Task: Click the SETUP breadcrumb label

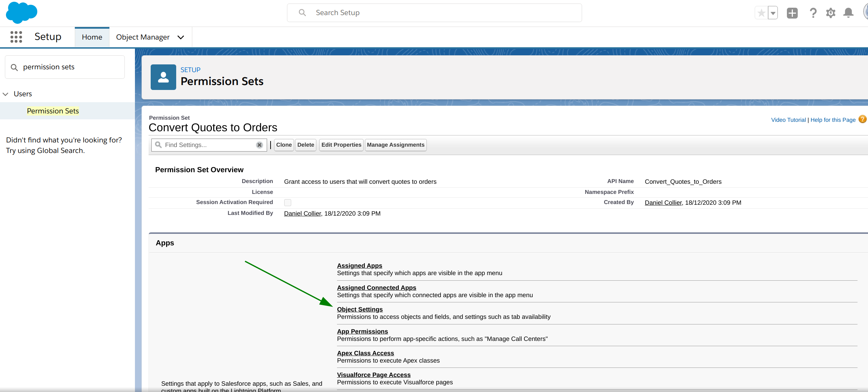Action: pyautogui.click(x=191, y=70)
